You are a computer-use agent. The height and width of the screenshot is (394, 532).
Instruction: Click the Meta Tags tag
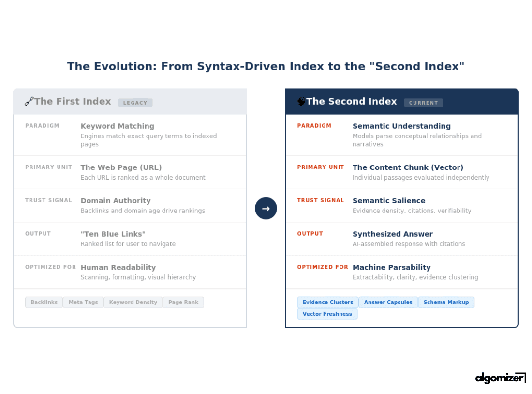pos(83,303)
